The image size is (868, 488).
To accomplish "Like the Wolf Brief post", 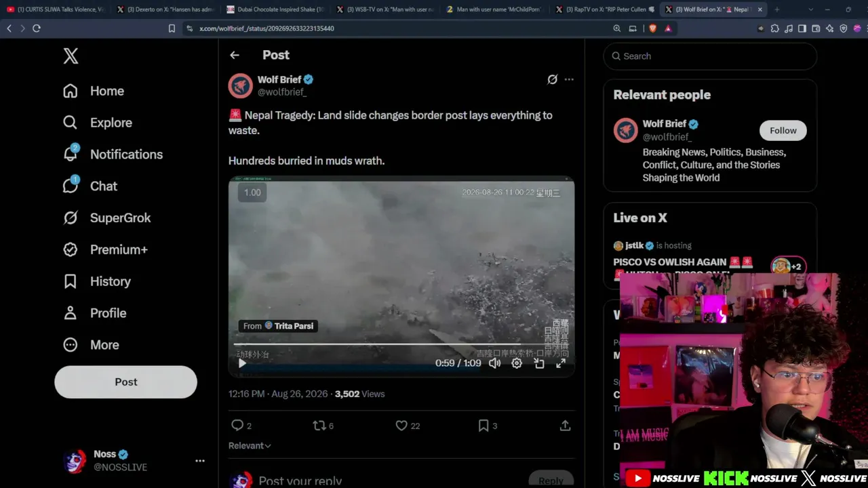I will click(x=401, y=426).
